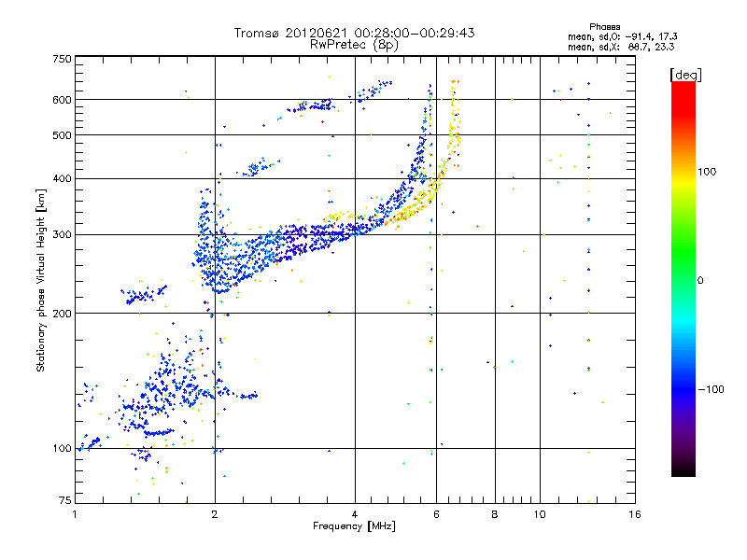This screenshot has height=560, width=747.
Task: Click the x-axis label '1'
Action: click(x=75, y=514)
